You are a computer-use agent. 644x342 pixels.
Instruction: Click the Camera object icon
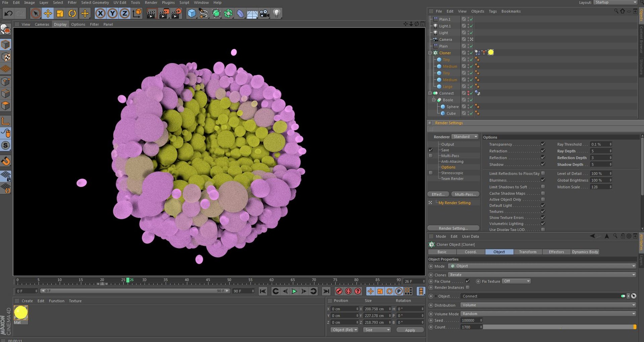pyautogui.click(x=264, y=13)
